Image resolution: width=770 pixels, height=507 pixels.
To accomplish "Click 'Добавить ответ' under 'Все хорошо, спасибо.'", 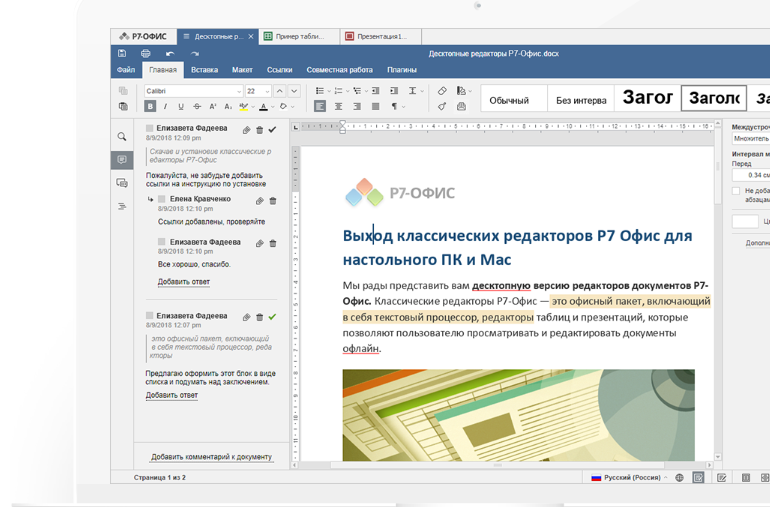I will tap(184, 282).
